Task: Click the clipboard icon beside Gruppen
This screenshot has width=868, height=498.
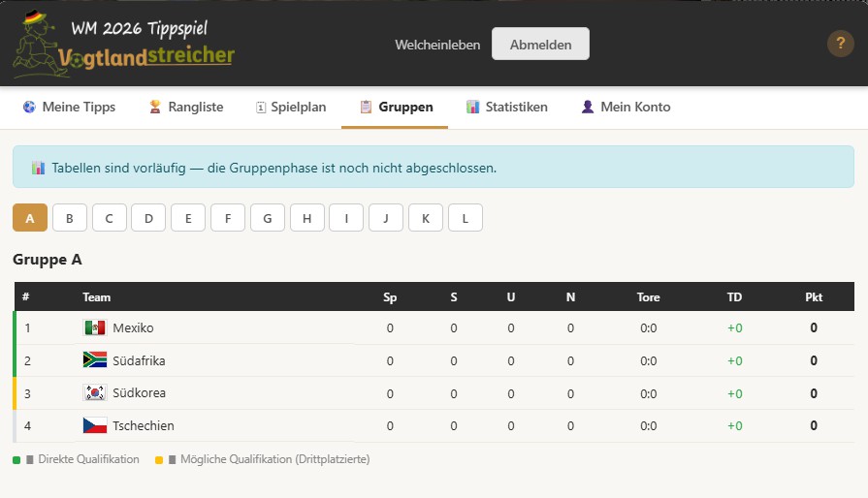Action: pyautogui.click(x=366, y=107)
